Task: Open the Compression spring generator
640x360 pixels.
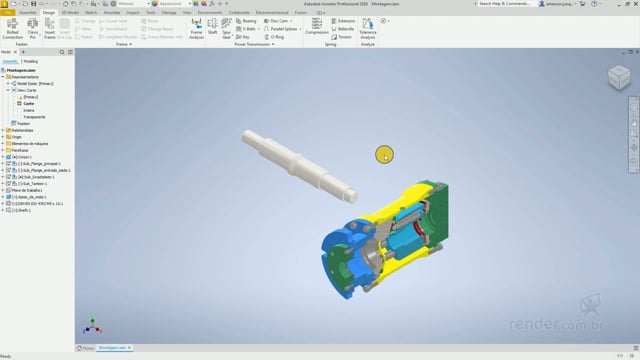Action: coord(317,26)
